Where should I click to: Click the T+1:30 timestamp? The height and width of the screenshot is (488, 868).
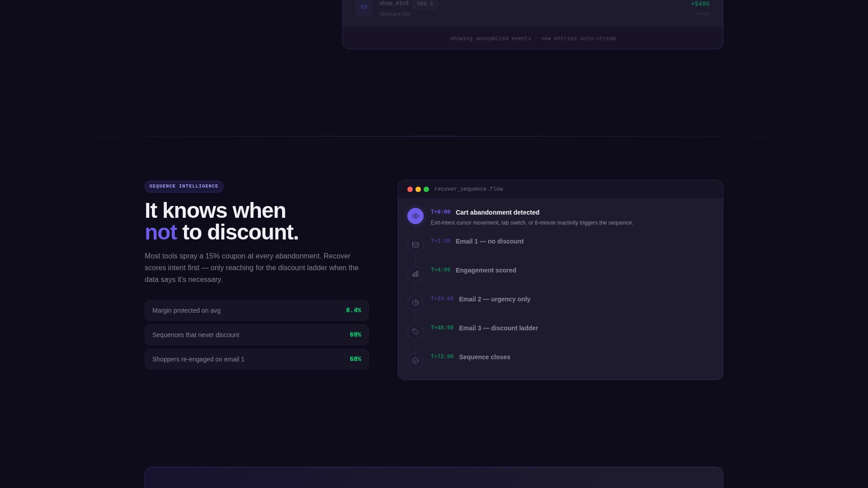440,241
